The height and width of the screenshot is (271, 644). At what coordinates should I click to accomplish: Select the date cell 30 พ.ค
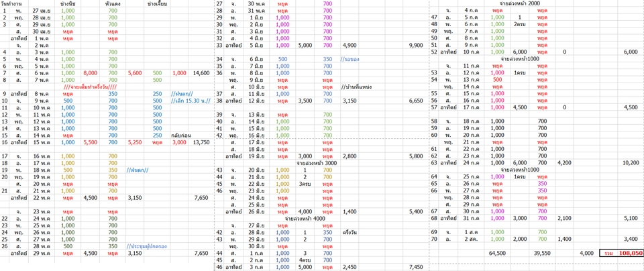tap(257, 3)
